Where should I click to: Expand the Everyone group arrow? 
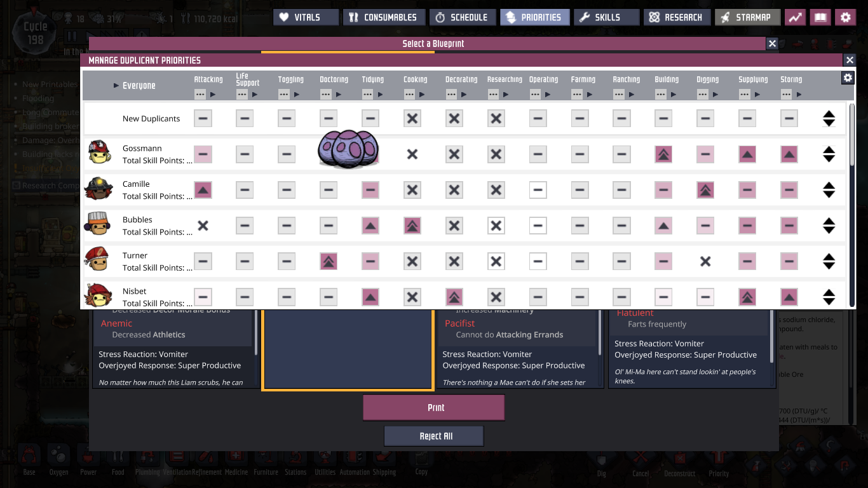[x=116, y=85]
